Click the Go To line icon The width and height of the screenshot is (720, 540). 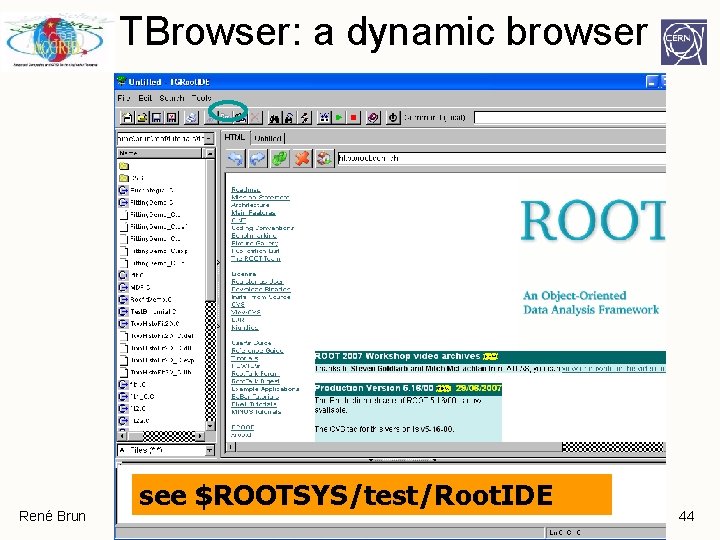pos(304,118)
